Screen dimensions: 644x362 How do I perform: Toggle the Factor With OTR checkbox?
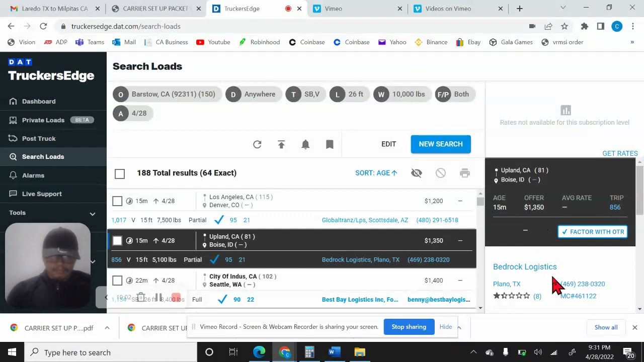[x=592, y=232]
